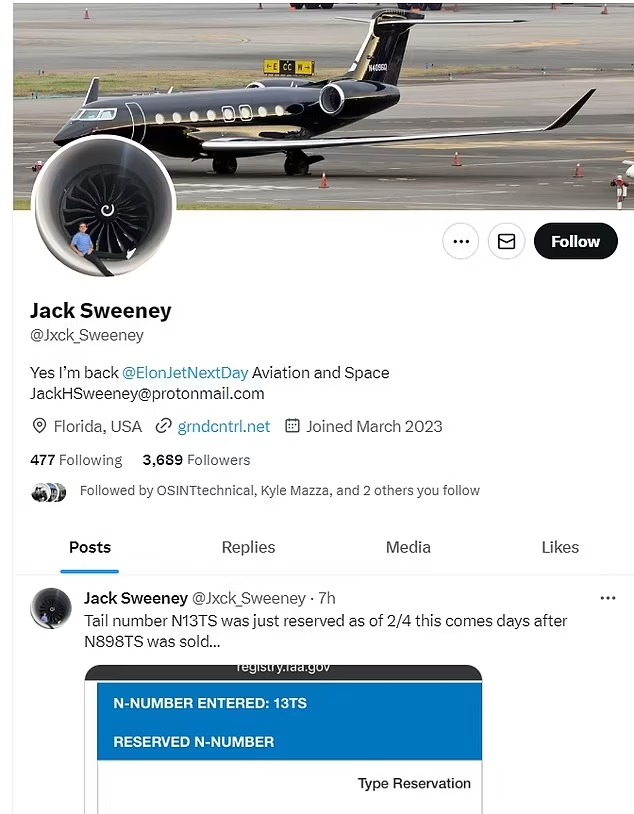This screenshot has width=634, height=814.
Task: Switch to the Media tab
Action: (408, 547)
